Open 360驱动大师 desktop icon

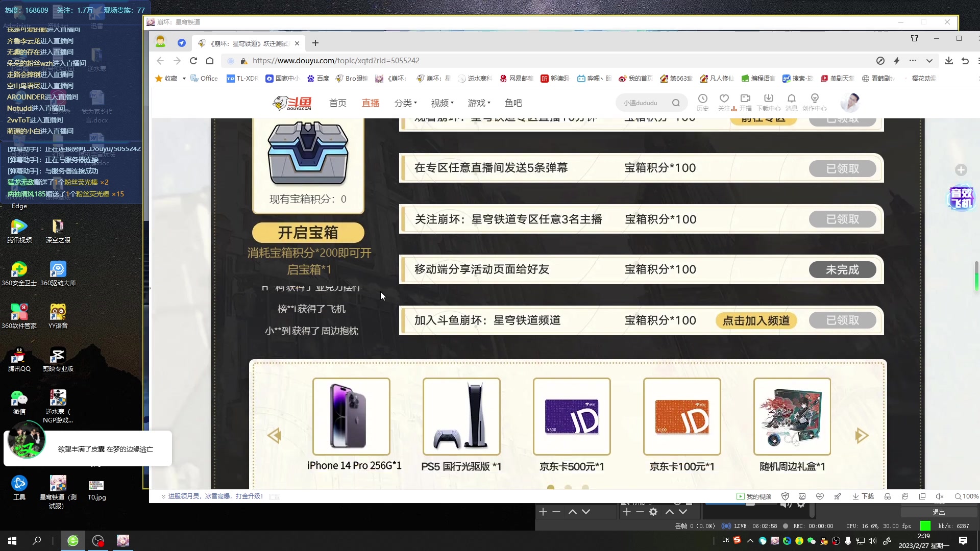point(58,273)
